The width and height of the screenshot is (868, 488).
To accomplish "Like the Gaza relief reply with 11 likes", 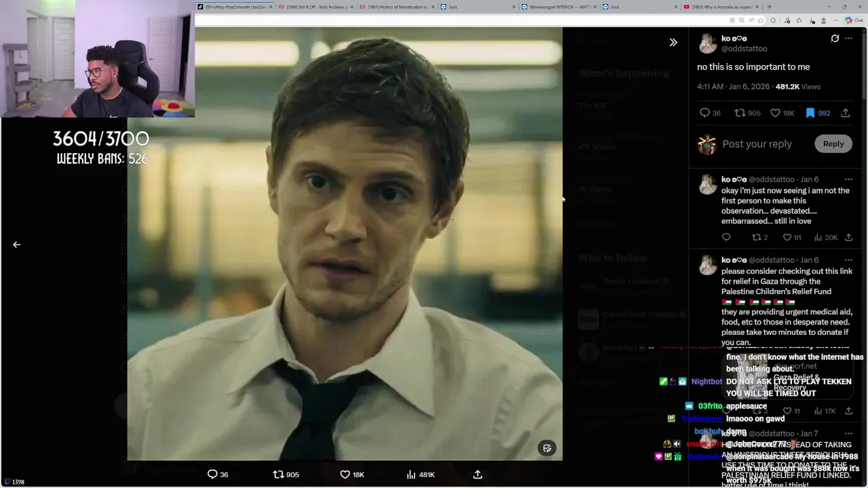I will click(x=791, y=411).
